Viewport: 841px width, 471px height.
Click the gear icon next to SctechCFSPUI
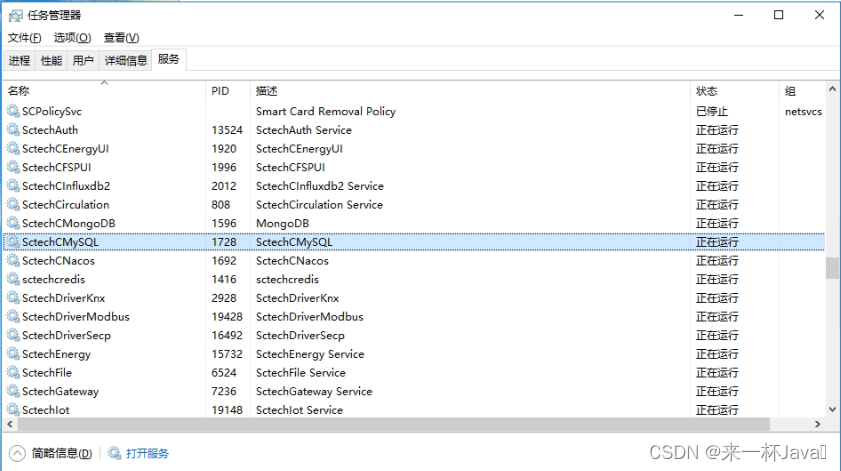13,167
